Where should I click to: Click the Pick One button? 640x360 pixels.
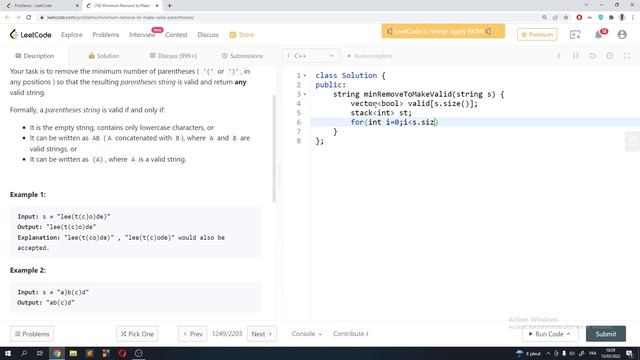click(137, 334)
